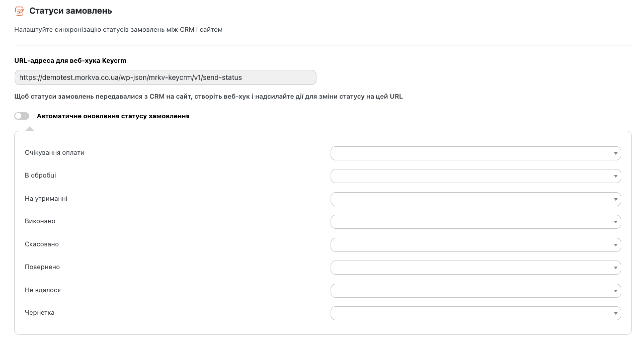This screenshot has height=346, width=644.
Task: Click the Keycrm webhook URL field
Action: tap(165, 77)
